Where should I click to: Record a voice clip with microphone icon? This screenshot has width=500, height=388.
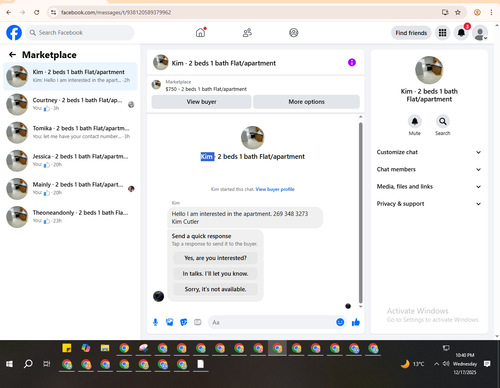[155, 322]
